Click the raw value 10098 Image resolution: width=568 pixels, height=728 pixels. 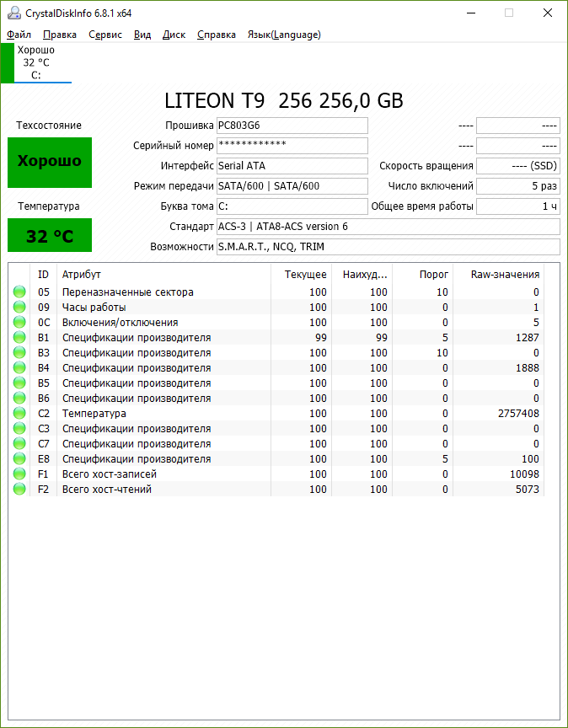524,474
